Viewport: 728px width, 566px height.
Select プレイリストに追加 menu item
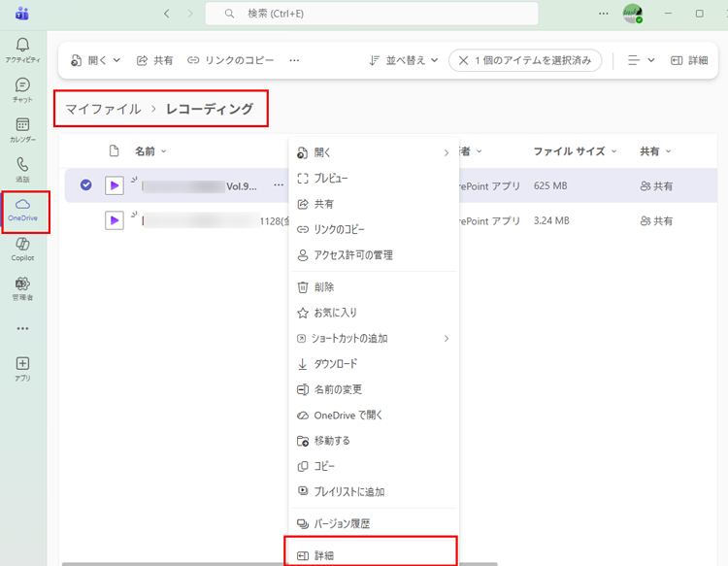click(x=374, y=491)
